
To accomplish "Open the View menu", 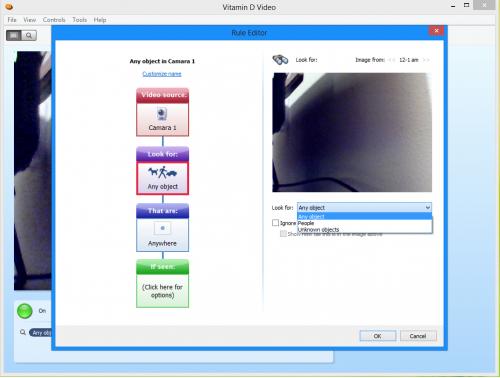I will click(29, 20).
